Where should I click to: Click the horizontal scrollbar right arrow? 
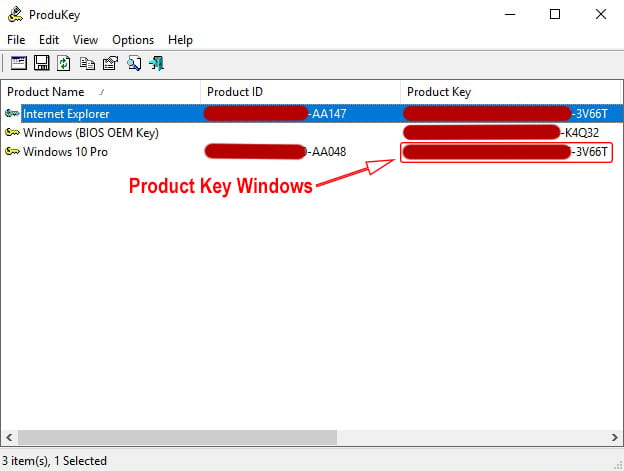pyautogui.click(x=614, y=438)
